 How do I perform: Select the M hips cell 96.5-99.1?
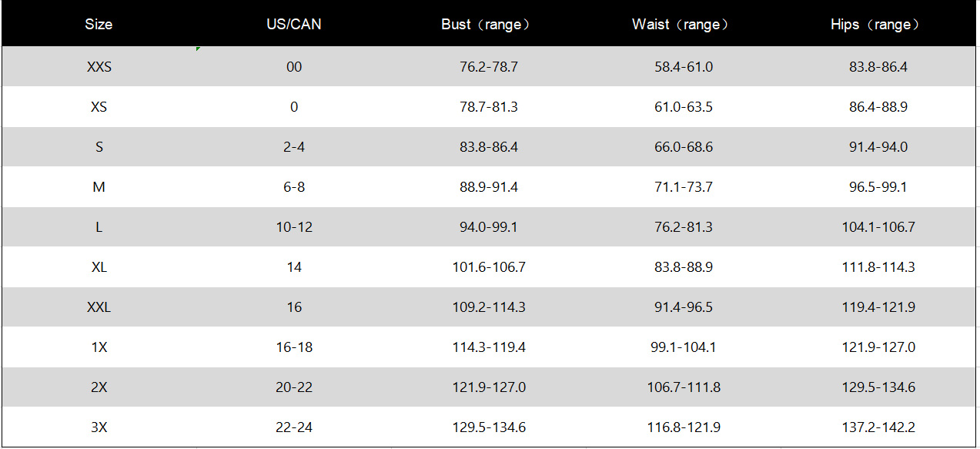[878, 187]
